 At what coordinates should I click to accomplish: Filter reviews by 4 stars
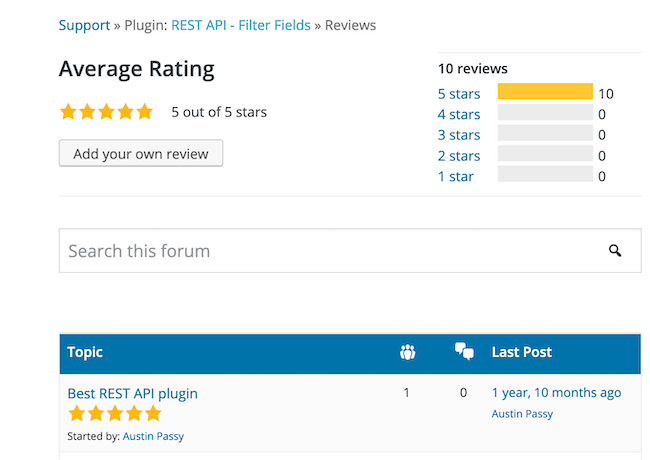[459, 114]
